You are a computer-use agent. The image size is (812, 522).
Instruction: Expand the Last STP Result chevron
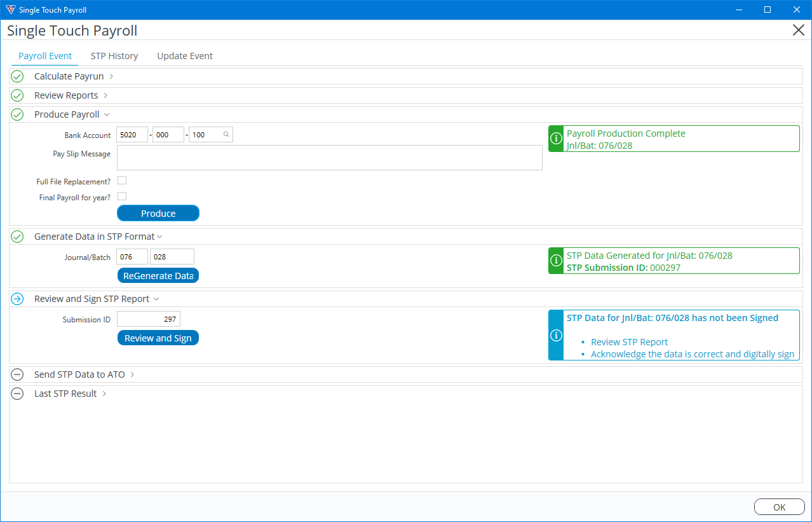pos(104,394)
